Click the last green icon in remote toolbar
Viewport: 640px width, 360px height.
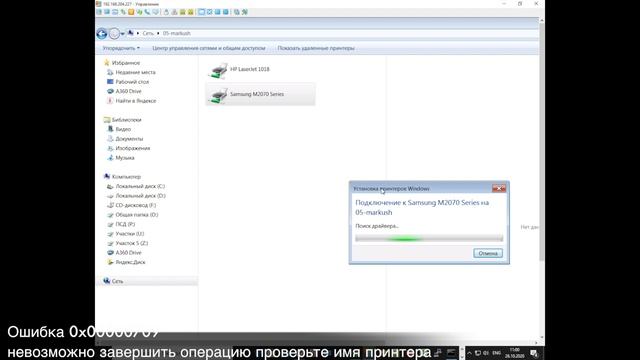(x=245, y=12)
